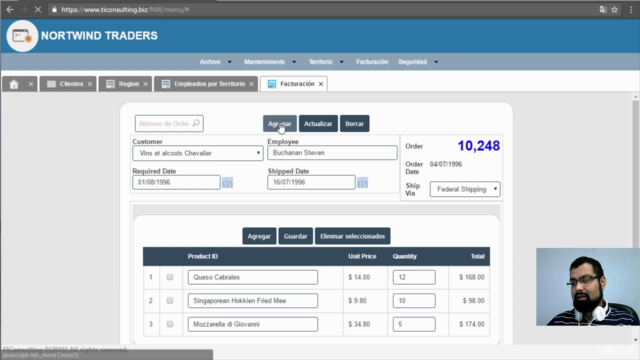This screenshot has height=360, width=640.
Task: Click the Borrar button
Action: [354, 124]
